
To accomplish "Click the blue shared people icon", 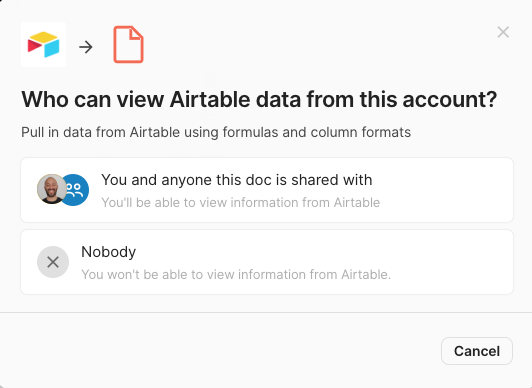I will [x=76, y=190].
